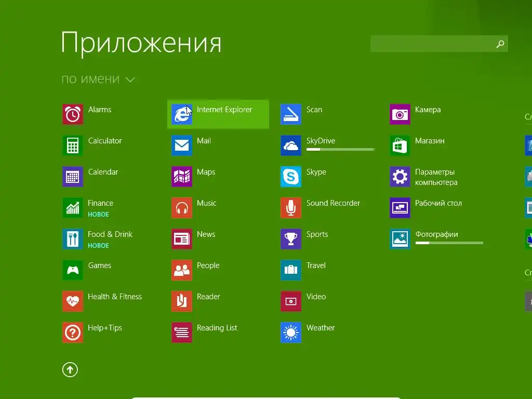Click the 'Alarms' label text
The width and height of the screenshot is (532, 399).
click(x=100, y=110)
